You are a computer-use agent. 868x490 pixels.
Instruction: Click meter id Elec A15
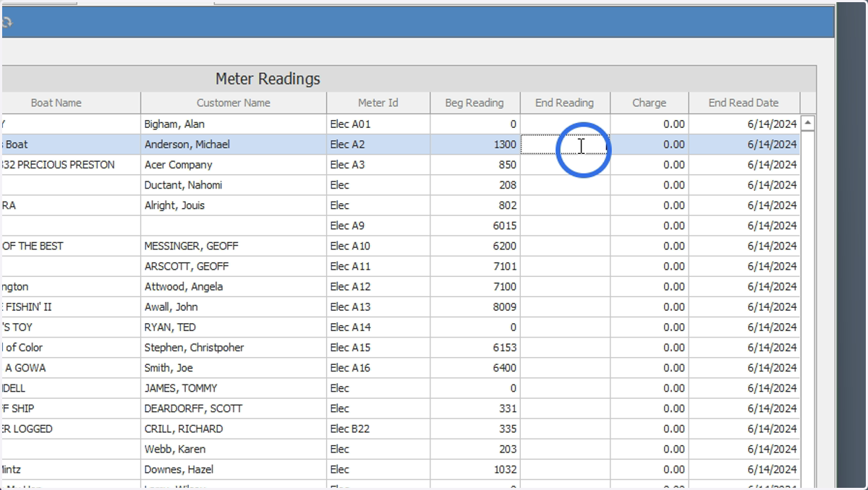[x=350, y=348]
